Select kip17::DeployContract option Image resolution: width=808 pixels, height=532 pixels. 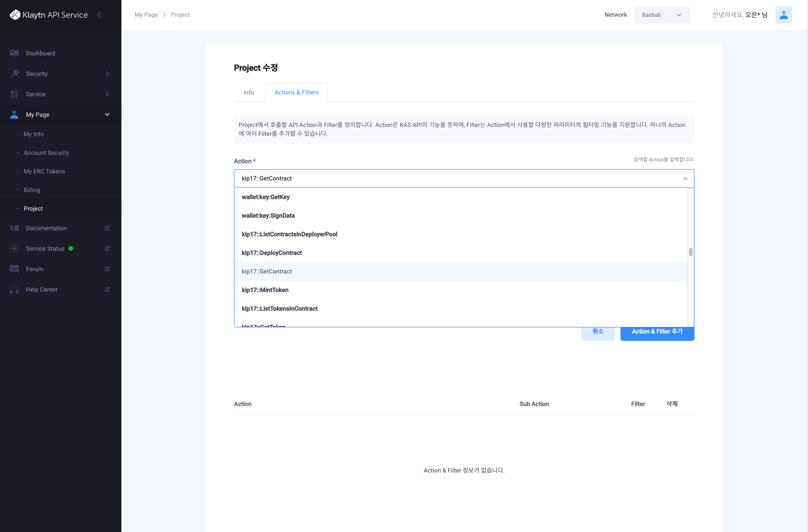(461, 253)
